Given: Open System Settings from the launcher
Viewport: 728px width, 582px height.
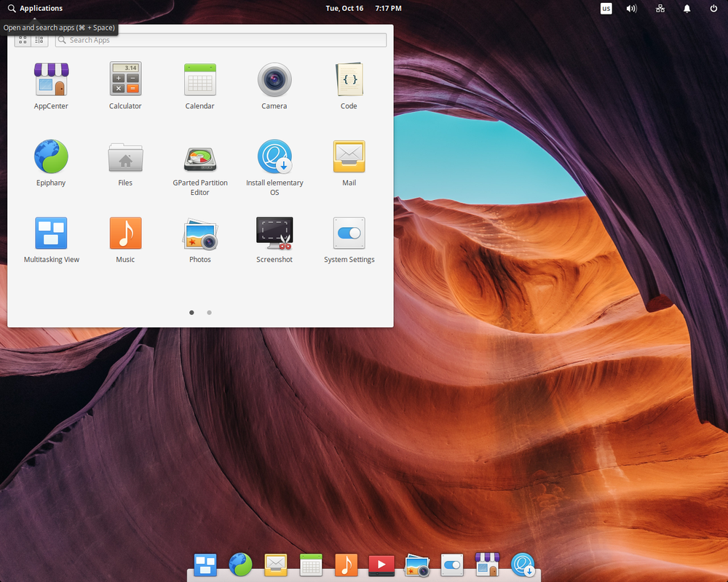Looking at the screenshot, I should coord(349,233).
